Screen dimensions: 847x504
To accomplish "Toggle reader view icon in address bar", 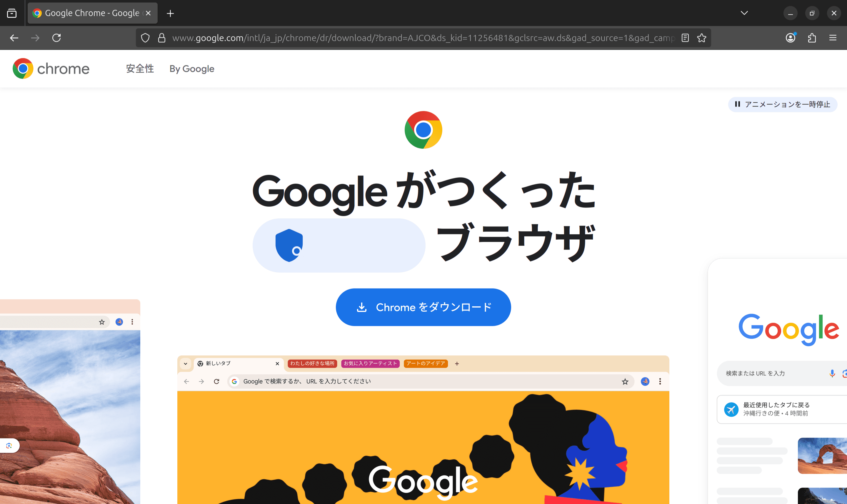I will tap(685, 38).
